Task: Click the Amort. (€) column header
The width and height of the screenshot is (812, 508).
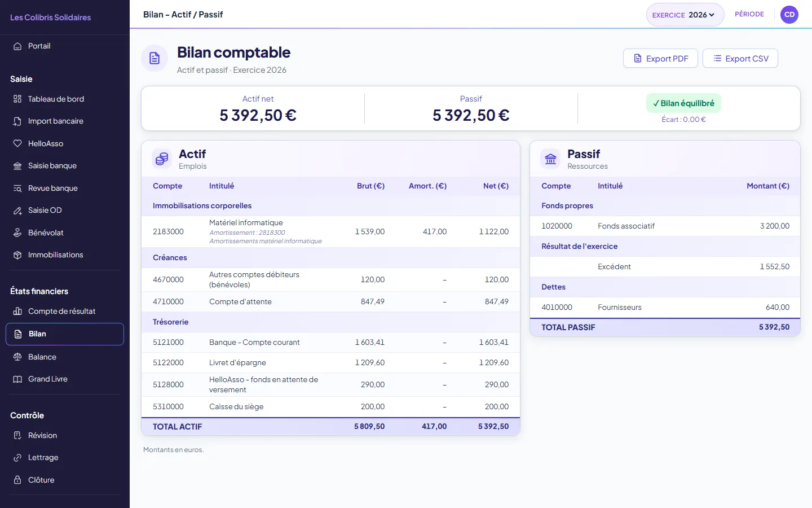Action: tap(427, 186)
